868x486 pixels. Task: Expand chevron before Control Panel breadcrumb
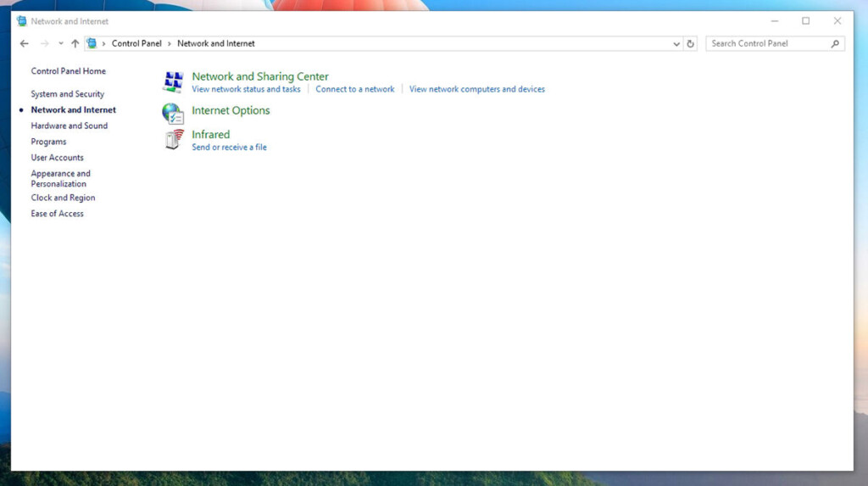(x=103, y=44)
